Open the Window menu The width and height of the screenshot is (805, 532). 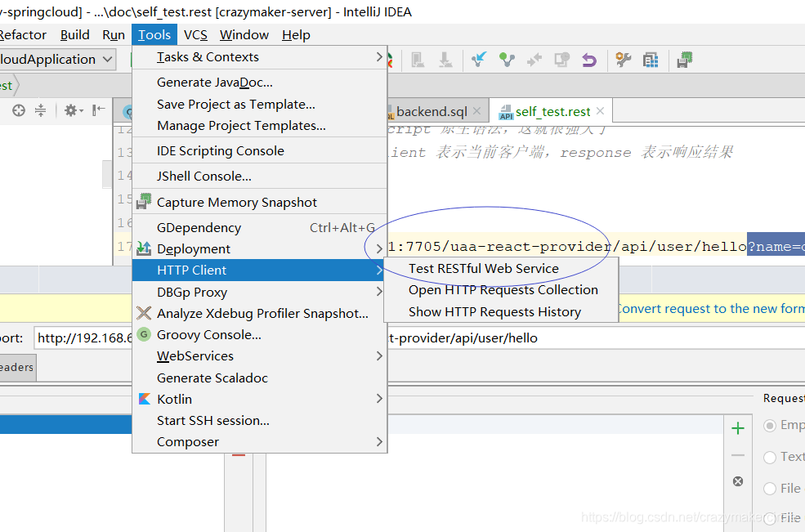click(244, 35)
